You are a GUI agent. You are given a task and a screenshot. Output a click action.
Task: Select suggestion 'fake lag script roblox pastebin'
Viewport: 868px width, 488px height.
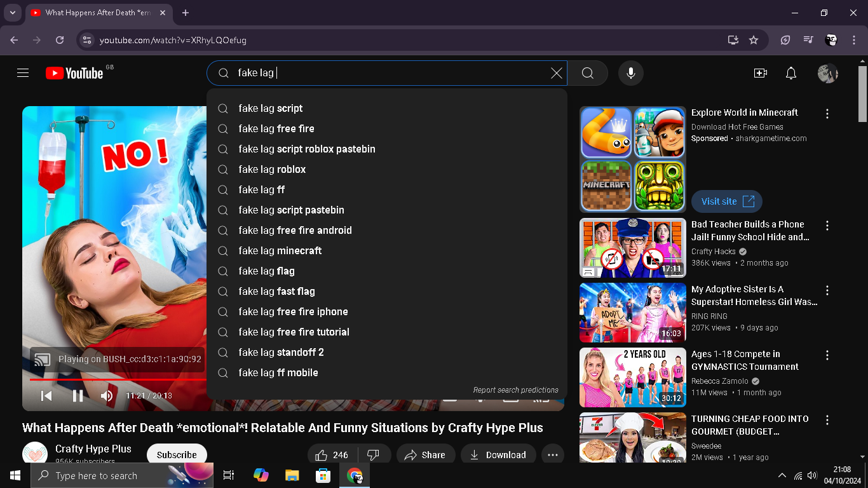pyautogui.click(x=387, y=149)
